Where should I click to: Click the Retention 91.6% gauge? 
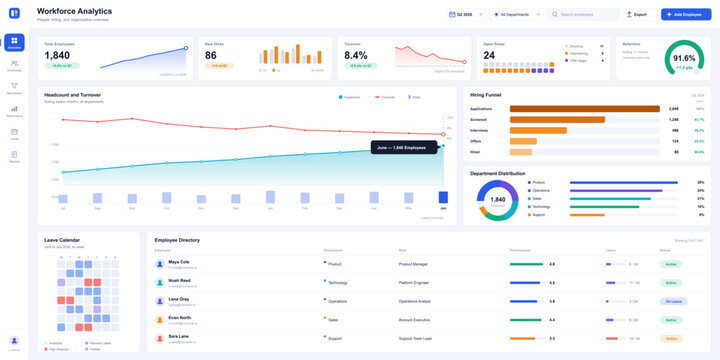click(x=684, y=59)
